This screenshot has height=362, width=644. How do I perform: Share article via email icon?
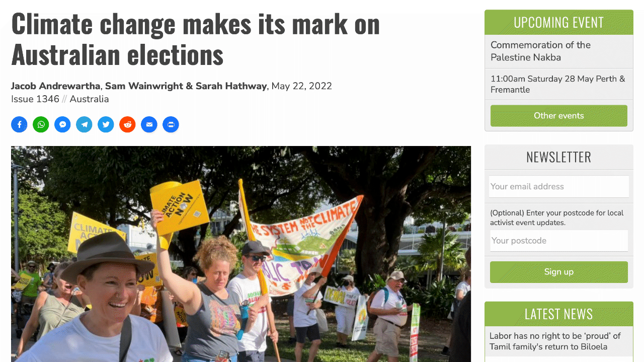[149, 124]
